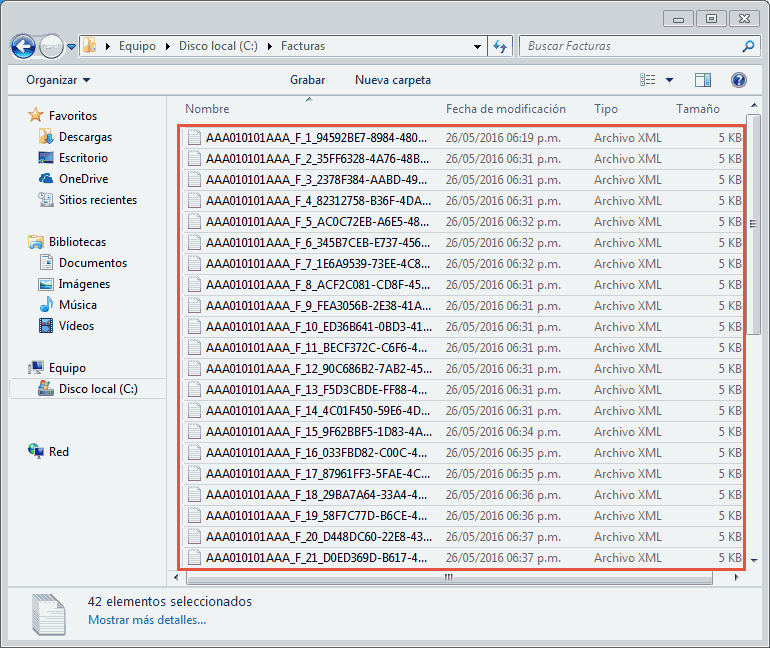770x648 pixels.
Task: Select file name AAA010101AAA_F_21_D0ED369D
Action: [316, 558]
